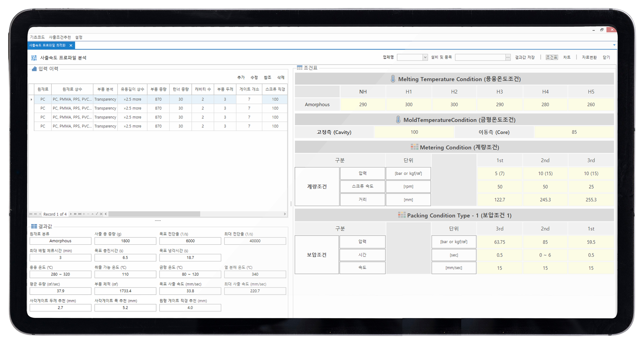Open the 사출조건추천 menu
644x344 pixels.
coord(60,37)
